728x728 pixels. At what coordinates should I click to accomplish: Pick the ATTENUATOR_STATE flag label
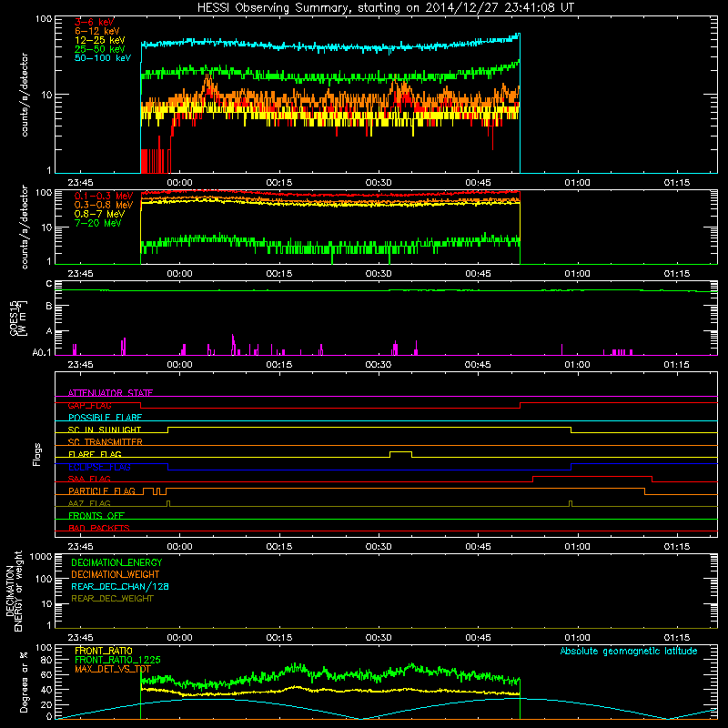[x=110, y=393]
